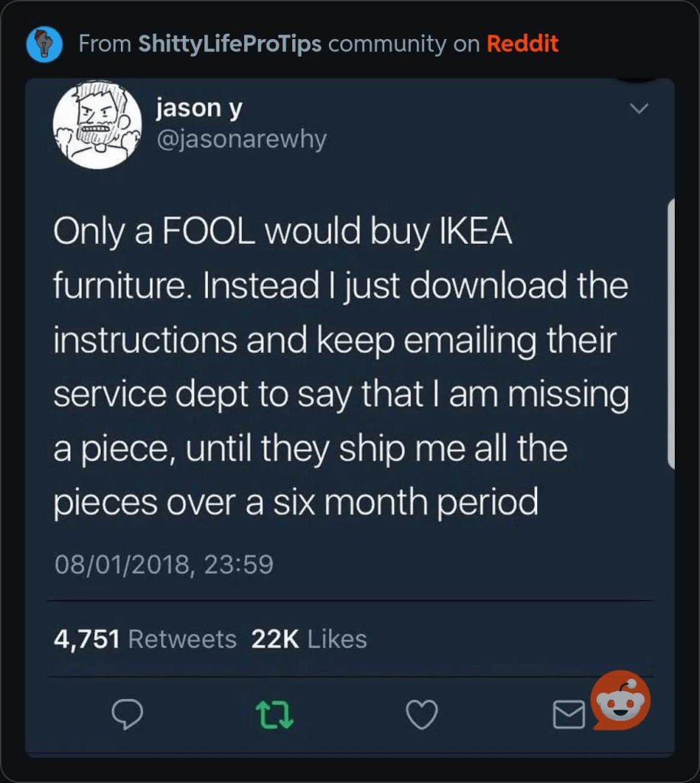Click the tweet line 'pieces over a six month period'
The height and width of the screenshot is (783, 700).
click(295, 502)
